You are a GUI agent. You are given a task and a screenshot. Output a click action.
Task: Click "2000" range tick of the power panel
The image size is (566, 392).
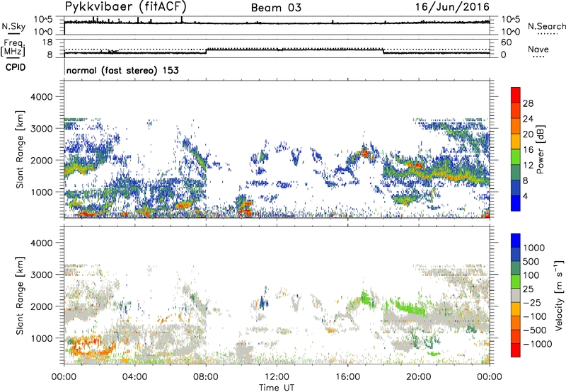pos(41,160)
